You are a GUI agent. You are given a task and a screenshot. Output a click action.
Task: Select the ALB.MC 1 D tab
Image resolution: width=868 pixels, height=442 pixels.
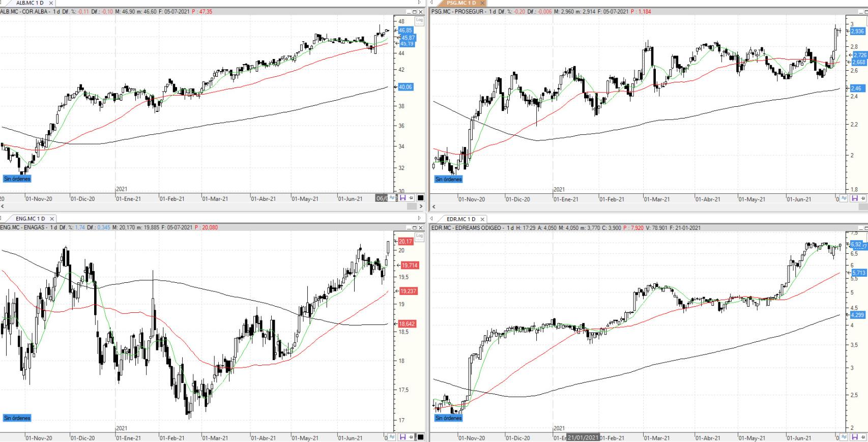30,3
